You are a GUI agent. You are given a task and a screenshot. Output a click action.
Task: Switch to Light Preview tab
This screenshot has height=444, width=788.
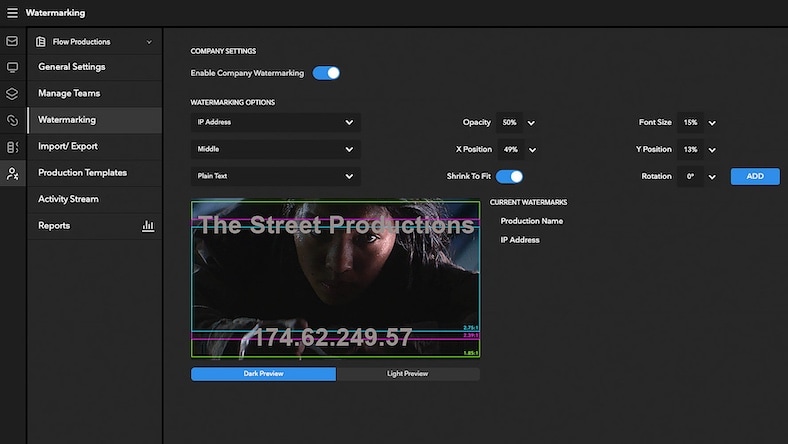point(408,374)
